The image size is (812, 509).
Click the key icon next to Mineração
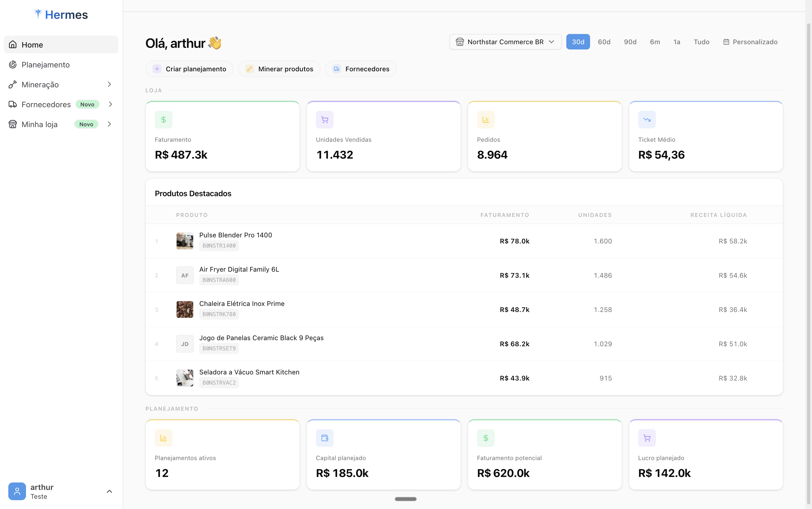[12, 84]
